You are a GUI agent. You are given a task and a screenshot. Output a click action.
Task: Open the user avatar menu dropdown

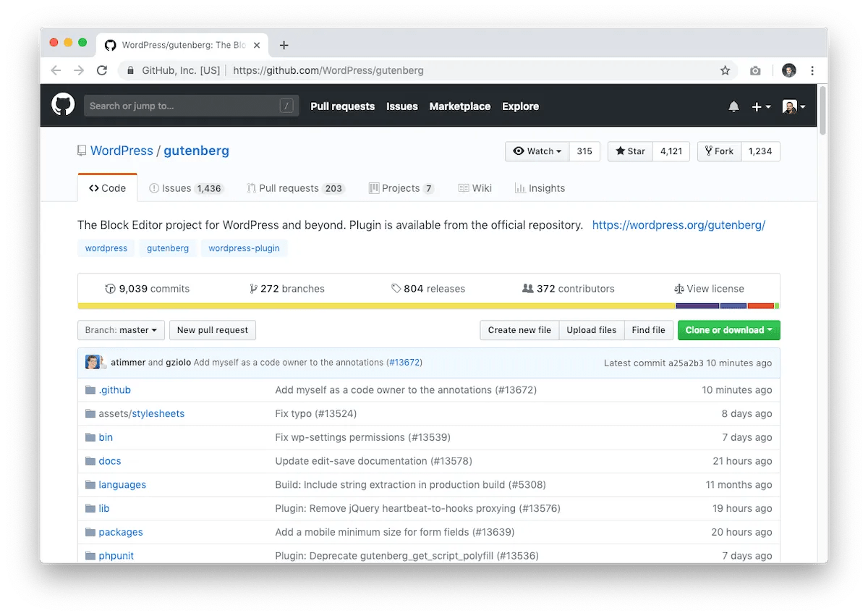click(x=793, y=106)
